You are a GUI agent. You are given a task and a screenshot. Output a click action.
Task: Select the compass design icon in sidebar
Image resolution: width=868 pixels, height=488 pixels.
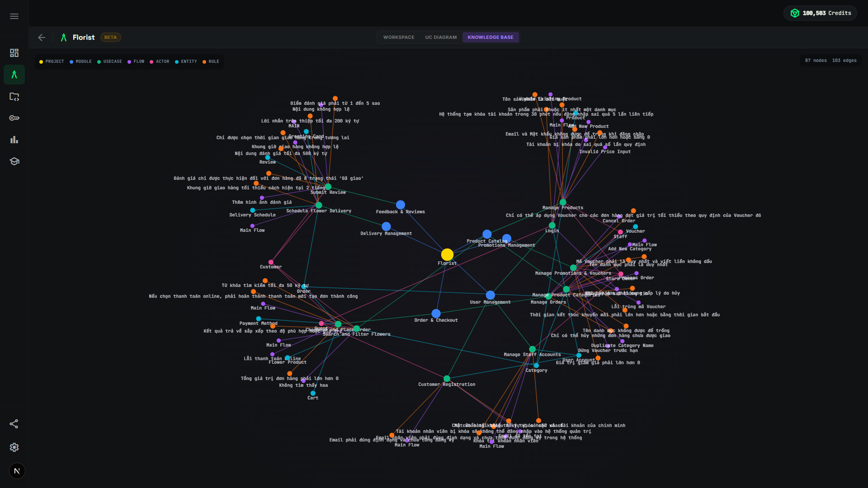pos(14,75)
